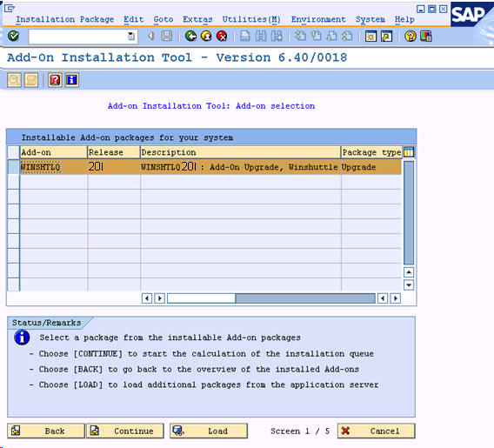494x448 pixels.
Task: Click the SAP window menu icon at top-left
Action: [10, 8]
